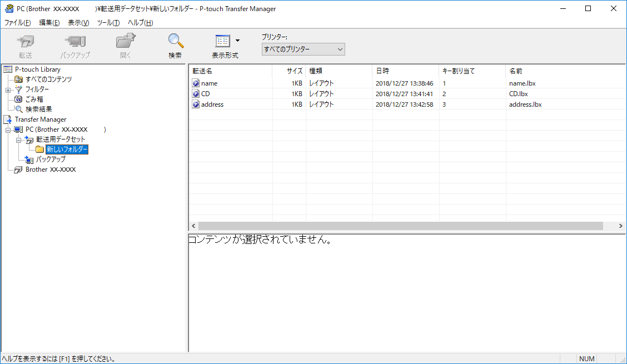Click the 転送用データセット folder icon
This screenshot has width=627, height=364.
29,139
